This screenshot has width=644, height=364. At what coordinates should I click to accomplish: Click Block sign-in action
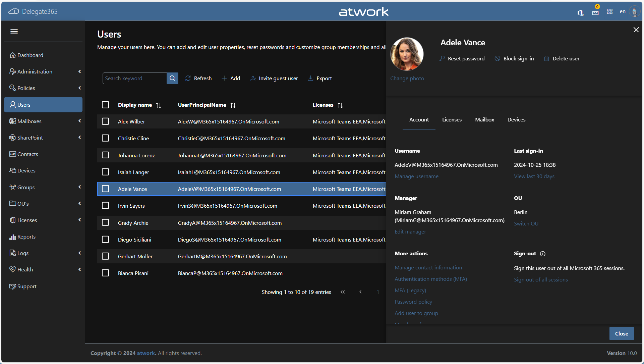tap(514, 58)
